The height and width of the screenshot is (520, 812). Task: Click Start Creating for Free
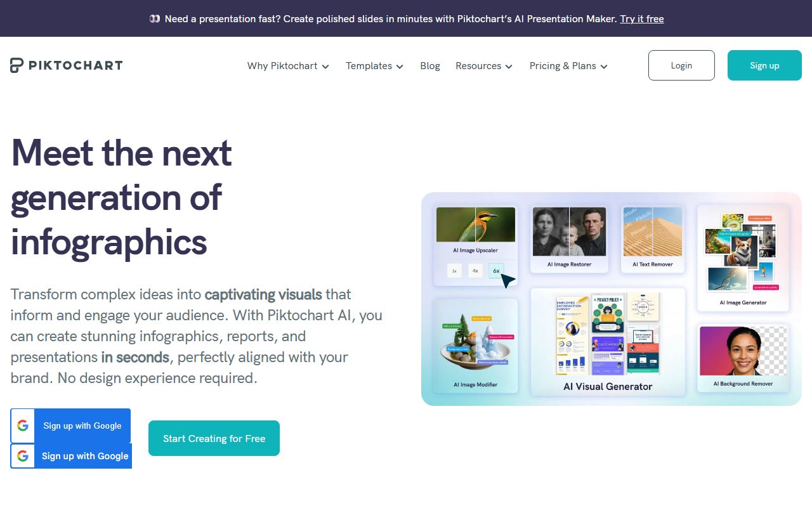coord(214,438)
